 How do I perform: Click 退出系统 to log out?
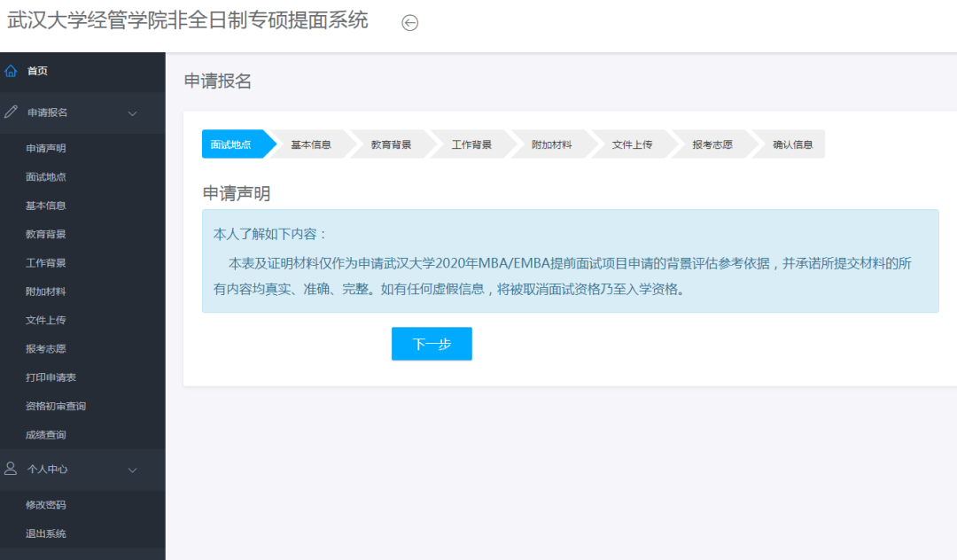pyautogui.click(x=46, y=533)
